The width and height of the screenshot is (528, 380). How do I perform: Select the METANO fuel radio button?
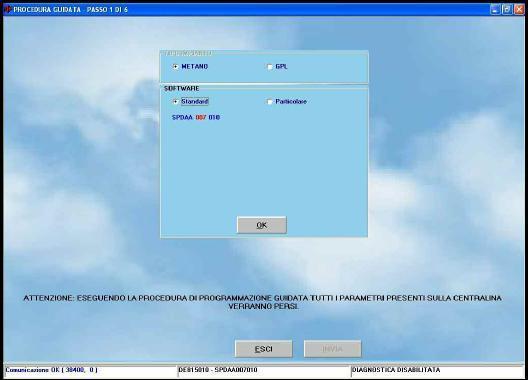(175, 67)
